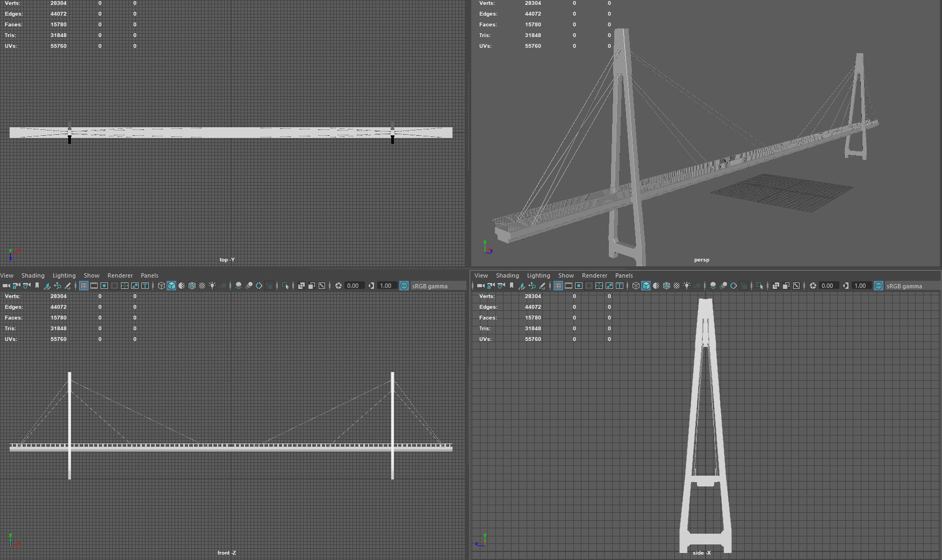Click 2D Pan/Zoom icon in front view panel
Screen dimensions: 942x560
57,286
